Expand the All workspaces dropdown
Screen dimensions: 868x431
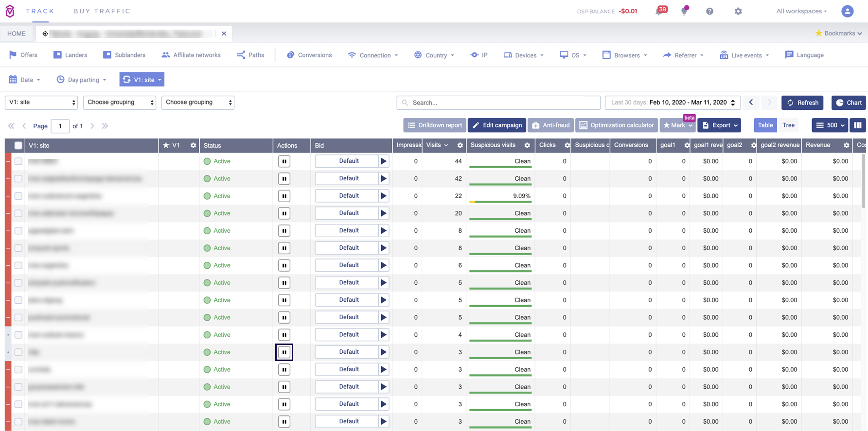(801, 11)
